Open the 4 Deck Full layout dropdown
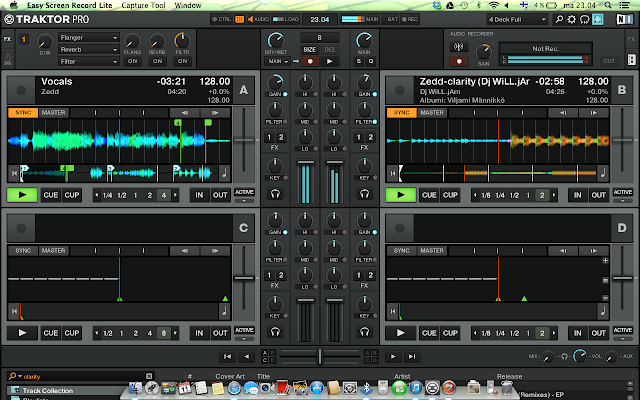Image resolution: width=640 pixels, height=400 pixels. 517,19
